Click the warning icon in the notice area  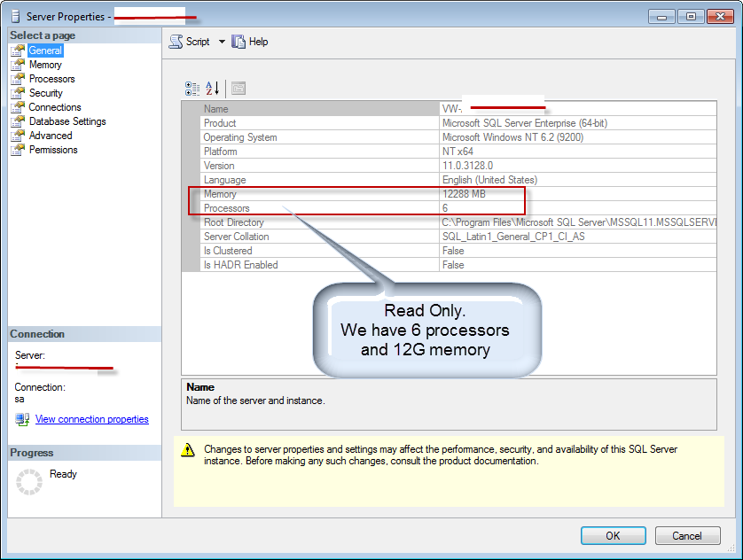(187, 450)
